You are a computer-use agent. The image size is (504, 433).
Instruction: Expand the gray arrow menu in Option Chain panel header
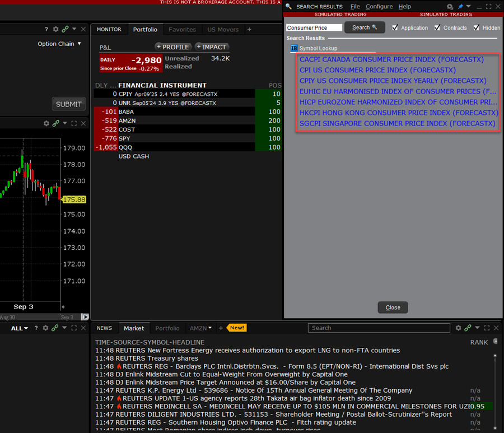pyautogui.click(x=74, y=29)
